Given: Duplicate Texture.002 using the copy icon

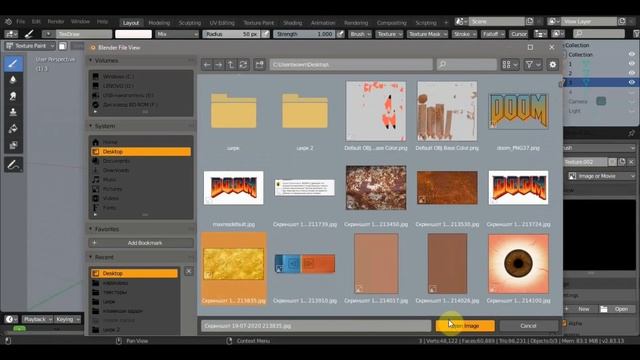Looking at the screenshot, I should (622, 162).
